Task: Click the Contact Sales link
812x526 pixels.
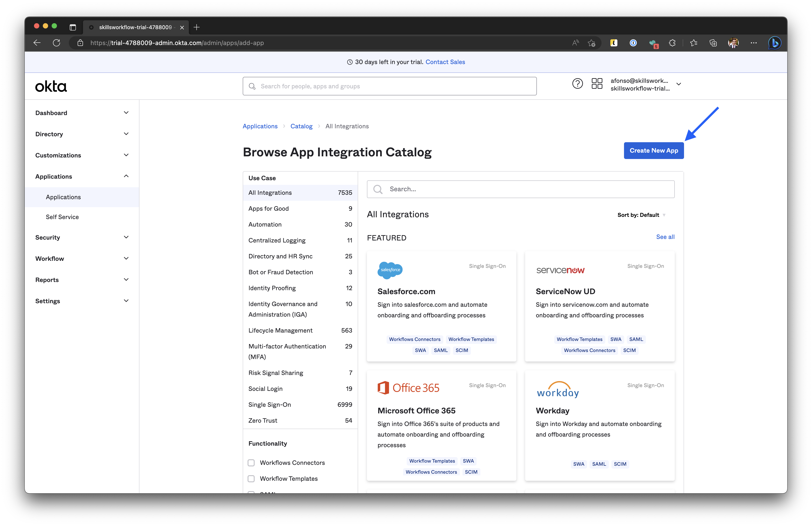Action: tap(445, 62)
